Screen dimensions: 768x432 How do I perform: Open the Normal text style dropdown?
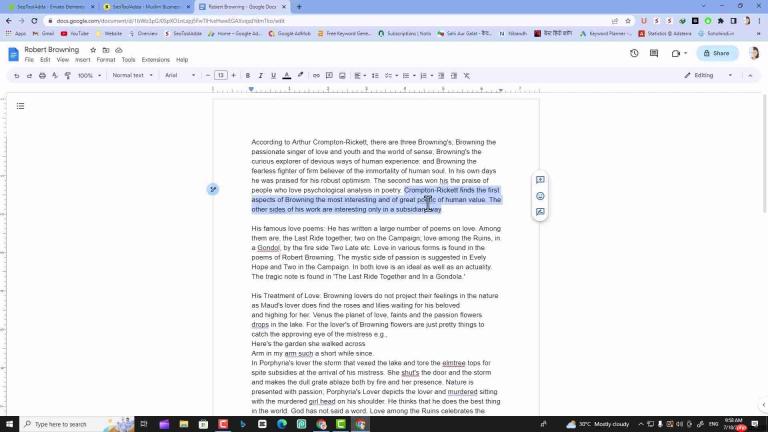click(x=132, y=75)
